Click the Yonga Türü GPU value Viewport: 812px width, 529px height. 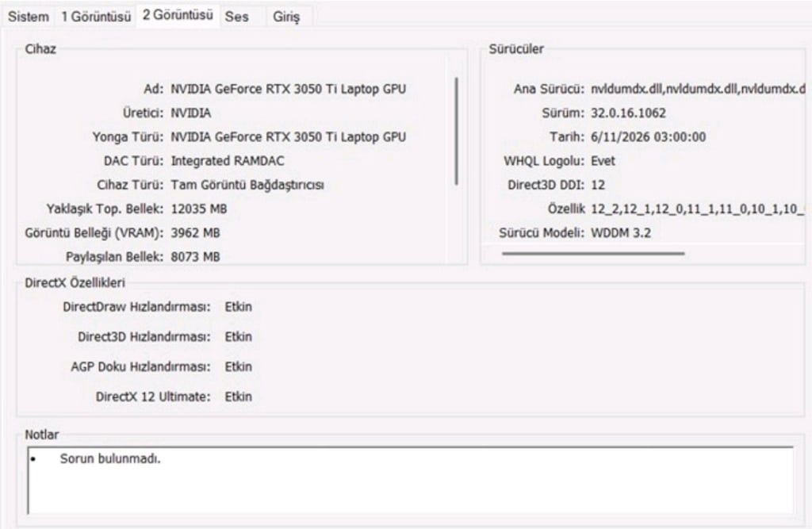tap(289, 136)
